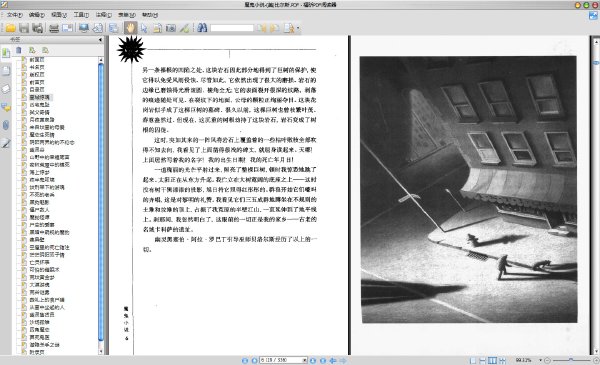Open a file with the folder icon

click(10, 28)
